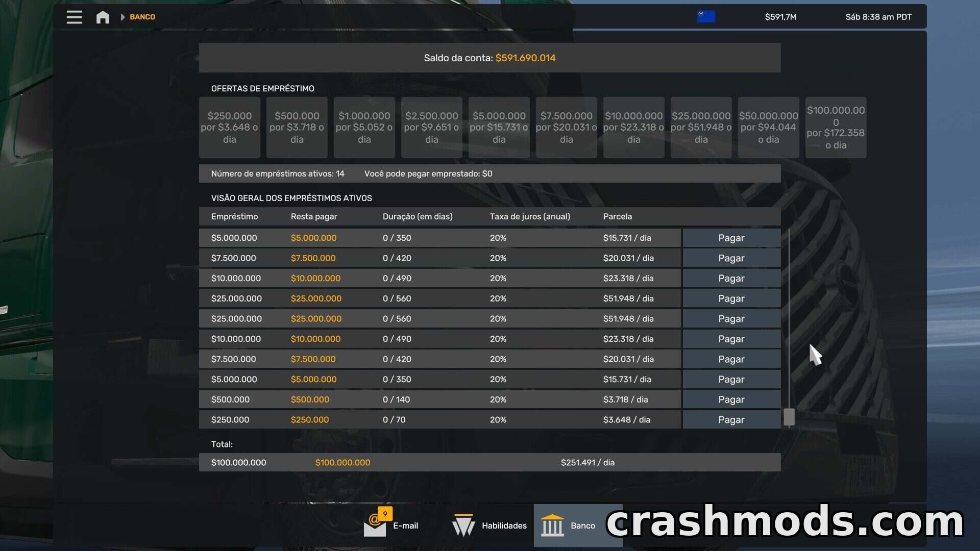
Task: Pay the first $10.000.000 loan row
Action: [x=731, y=278]
